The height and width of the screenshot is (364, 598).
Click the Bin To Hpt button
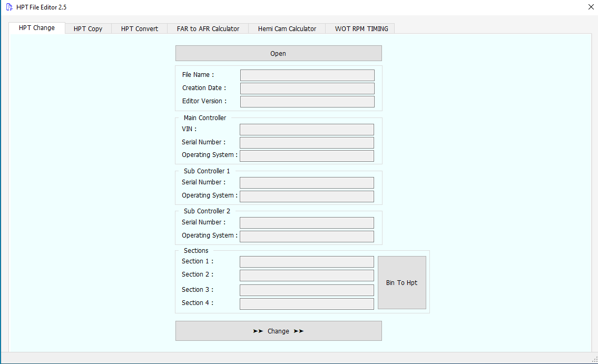(x=402, y=282)
